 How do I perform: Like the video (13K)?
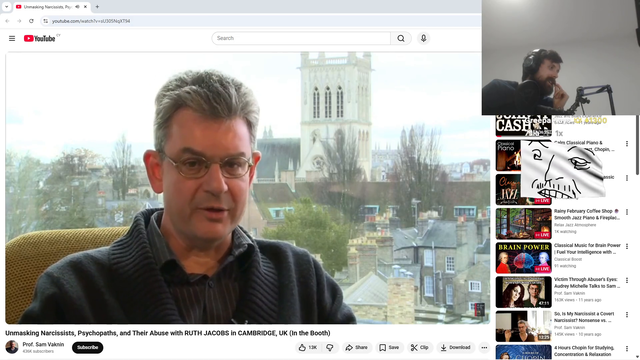(x=308, y=347)
